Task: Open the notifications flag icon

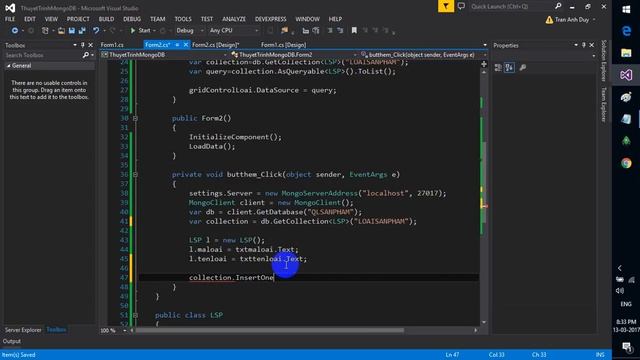Action: 446,7
